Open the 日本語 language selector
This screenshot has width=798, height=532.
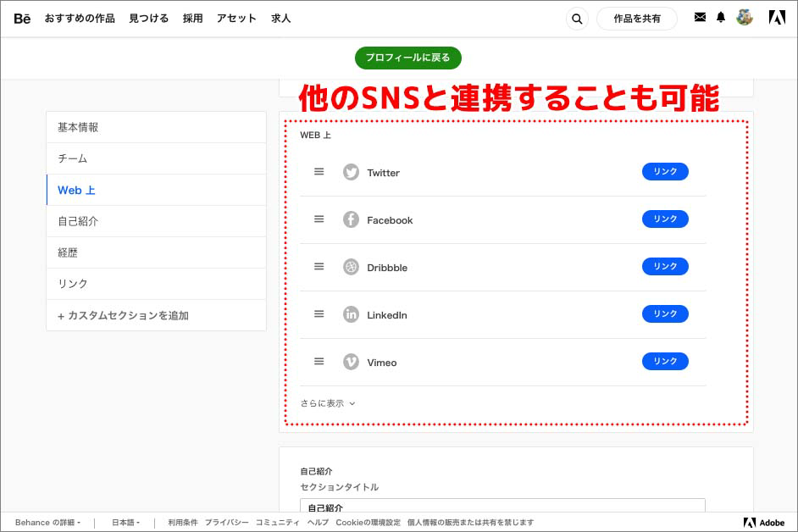pos(124,523)
